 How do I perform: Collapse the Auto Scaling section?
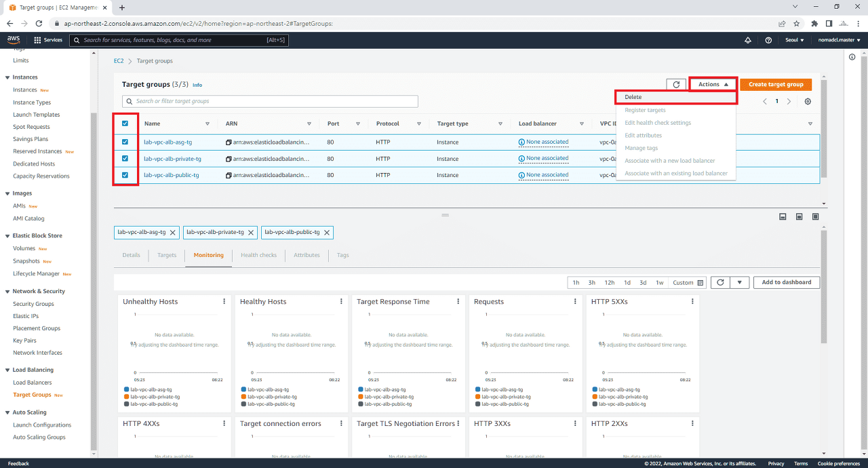tap(7, 412)
